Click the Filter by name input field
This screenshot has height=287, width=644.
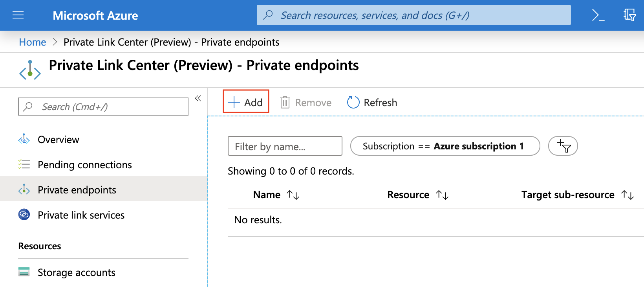point(285,146)
